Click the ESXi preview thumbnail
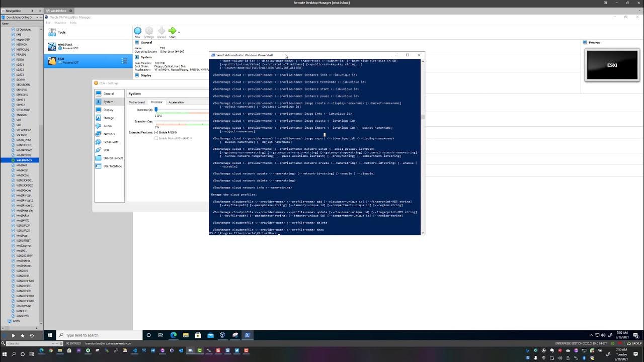 [x=612, y=65]
